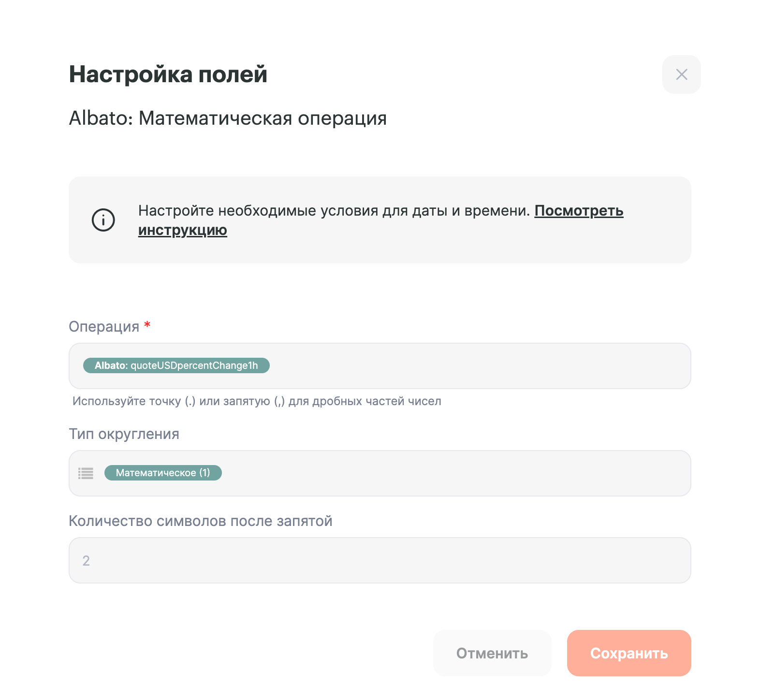Click the 'Albato: Математическая операция' subtitle
Image resolution: width=760 pixels, height=700 pixels.
228,118
